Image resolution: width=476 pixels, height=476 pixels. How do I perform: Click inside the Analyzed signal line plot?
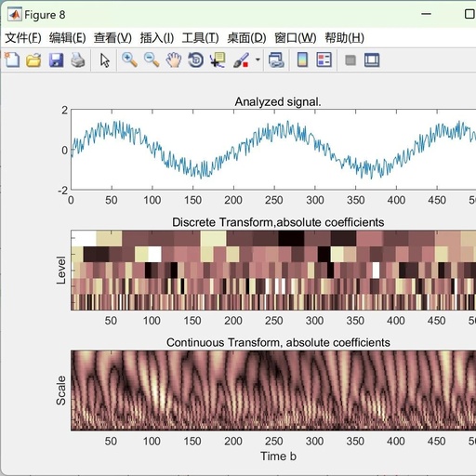[x=273, y=150]
